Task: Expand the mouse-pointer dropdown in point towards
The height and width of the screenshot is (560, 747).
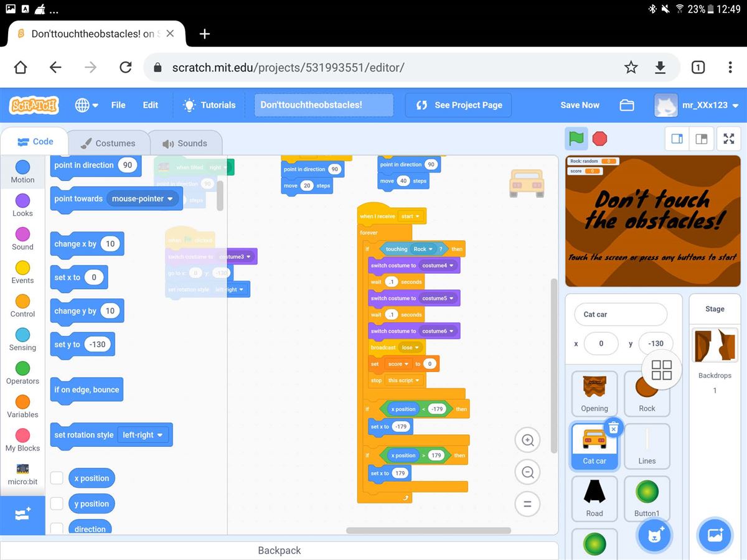Action: 142,199
